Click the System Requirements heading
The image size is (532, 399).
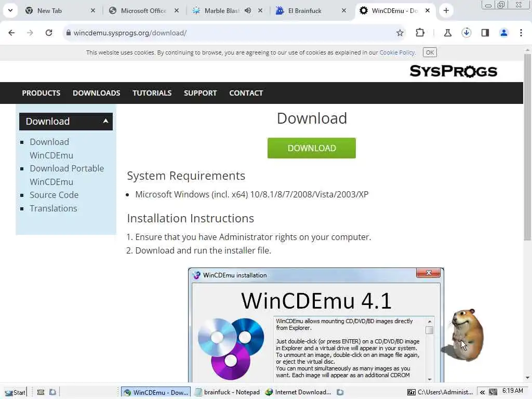pos(186,176)
